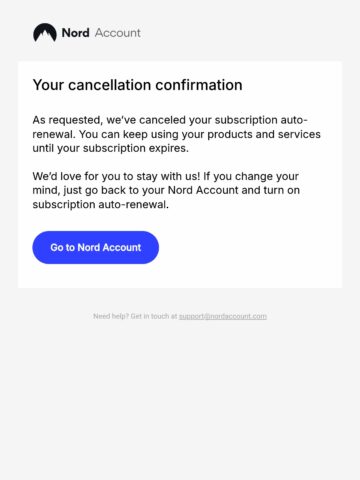The height and width of the screenshot is (480, 360).
Task: Click the "Your cancellation confirmation" heading
Action: click(137, 85)
